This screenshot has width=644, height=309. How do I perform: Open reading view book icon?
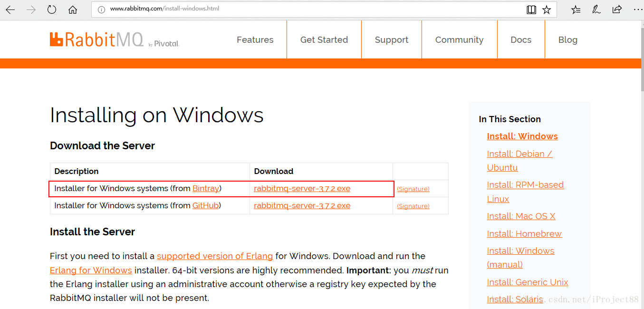click(531, 10)
